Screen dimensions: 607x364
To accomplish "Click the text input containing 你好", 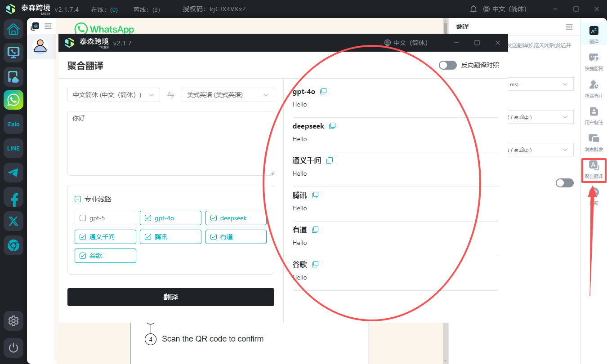I will tap(171, 143).
